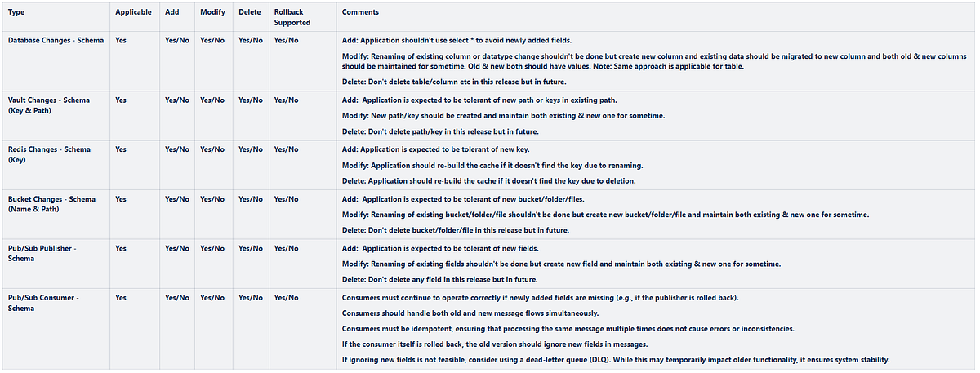The height and width of the screenshot is (373, 980).
Task: Click the Bucket Changes - Schema cell
Action: pos(51,204)
